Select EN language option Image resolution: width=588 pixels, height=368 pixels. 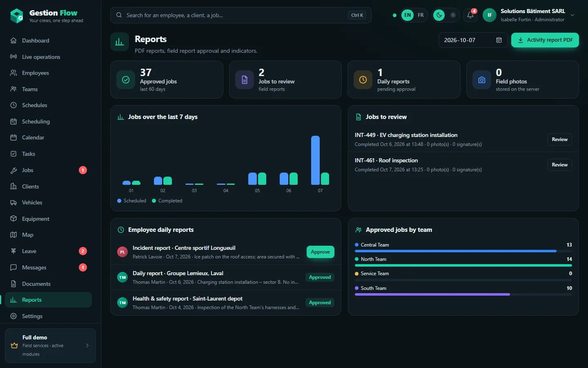408,15
